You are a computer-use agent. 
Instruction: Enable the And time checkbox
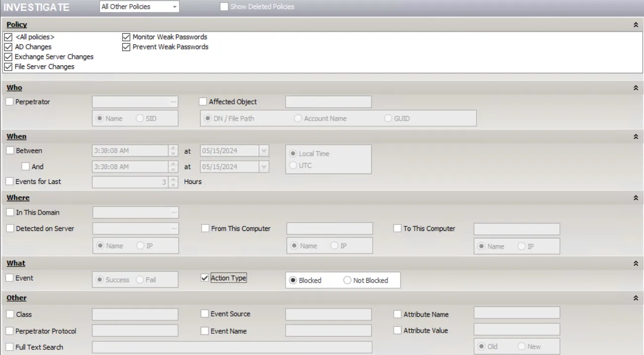[x=26, y=167]
